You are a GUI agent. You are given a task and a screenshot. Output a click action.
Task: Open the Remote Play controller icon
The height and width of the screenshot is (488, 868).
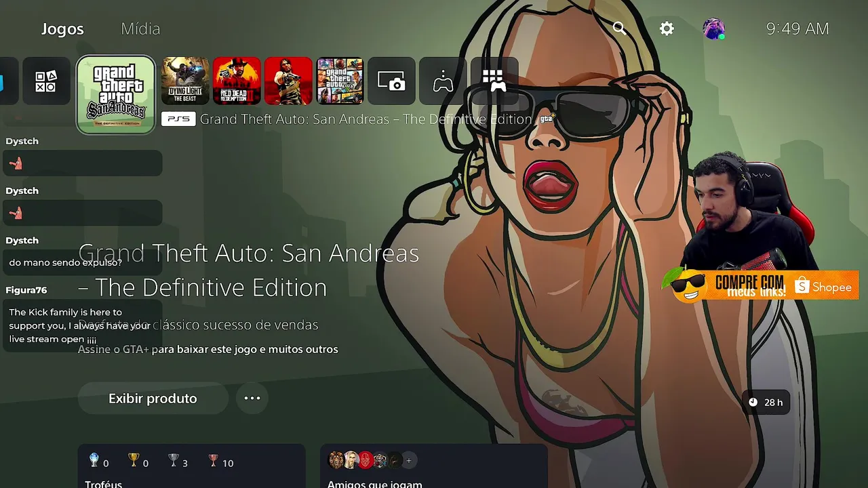click(x=443, y=81)
